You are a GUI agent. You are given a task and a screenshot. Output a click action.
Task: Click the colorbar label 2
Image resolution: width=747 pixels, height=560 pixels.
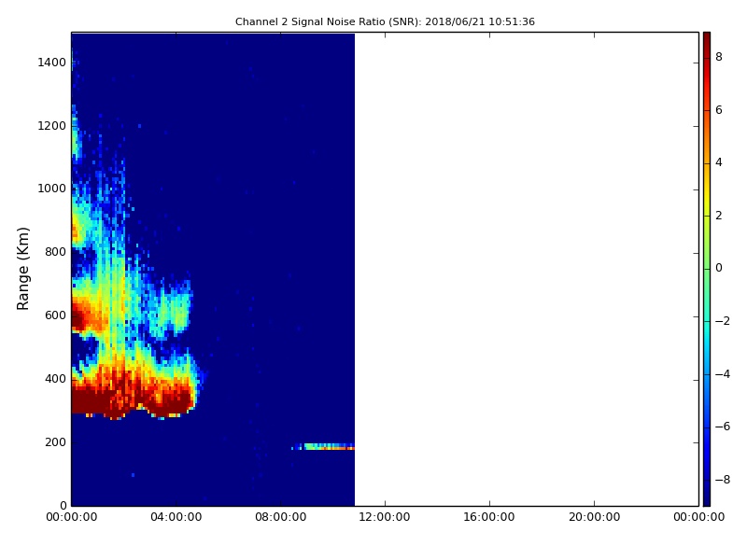click(719, 216)
